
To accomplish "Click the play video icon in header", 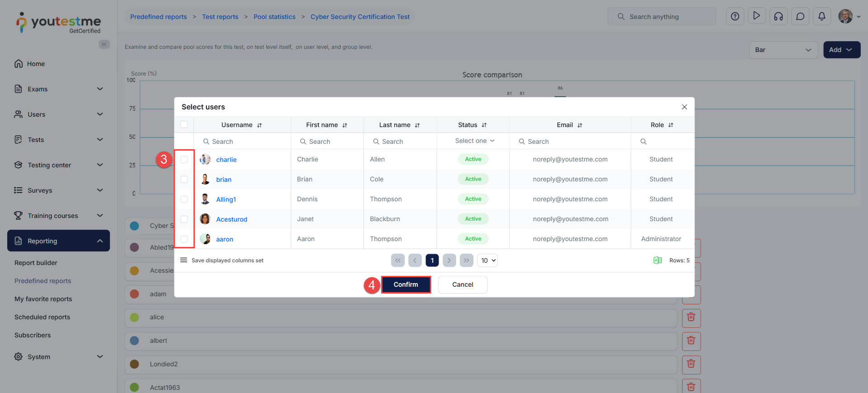I will point(756,16).
